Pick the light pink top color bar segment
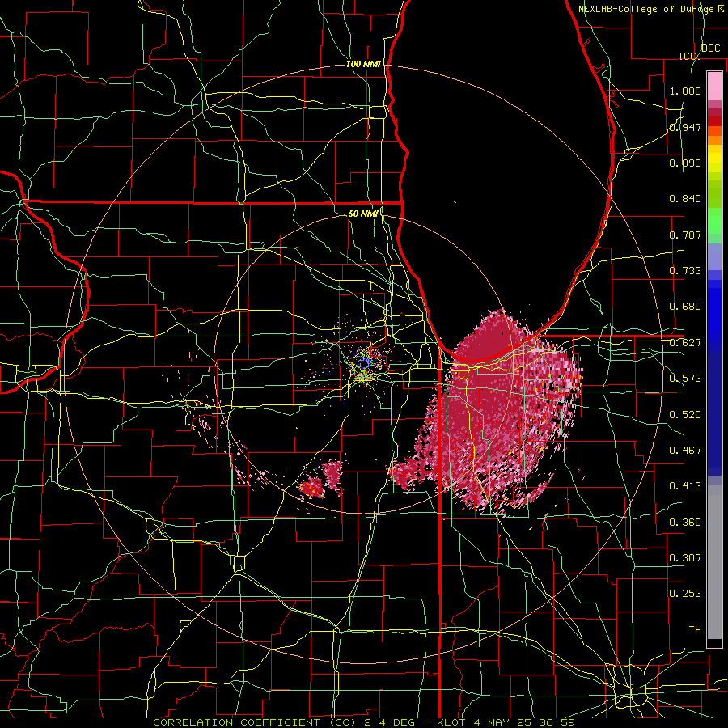This screenshot has width=728, height=728. pyautogui.click(x=714, y=86)
